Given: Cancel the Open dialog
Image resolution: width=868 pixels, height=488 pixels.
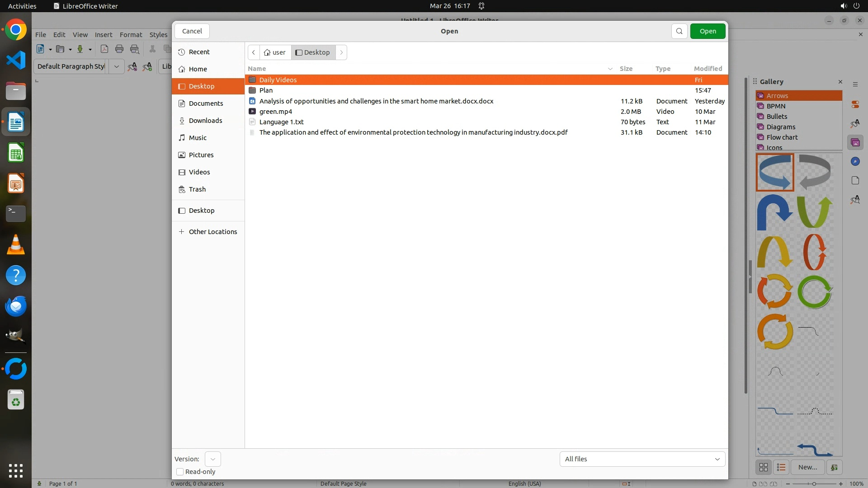Looking at the screenshot, I should (192, 31).
